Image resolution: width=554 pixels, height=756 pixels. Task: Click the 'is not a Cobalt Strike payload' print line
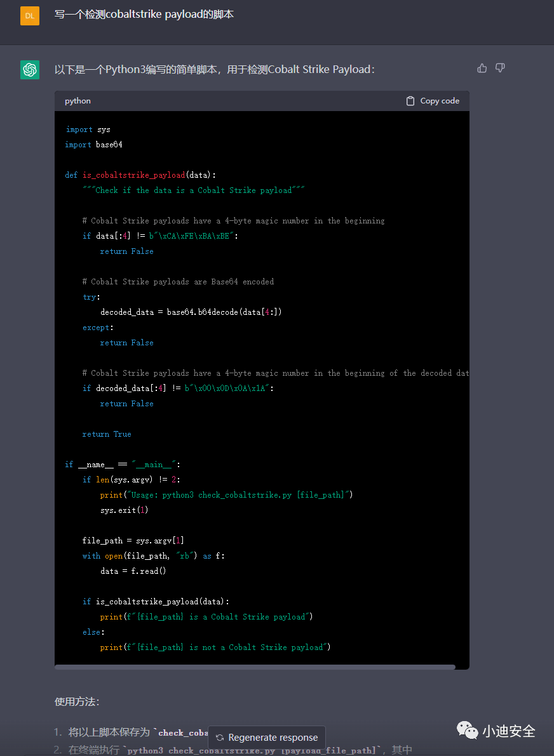tap(215, 647)
